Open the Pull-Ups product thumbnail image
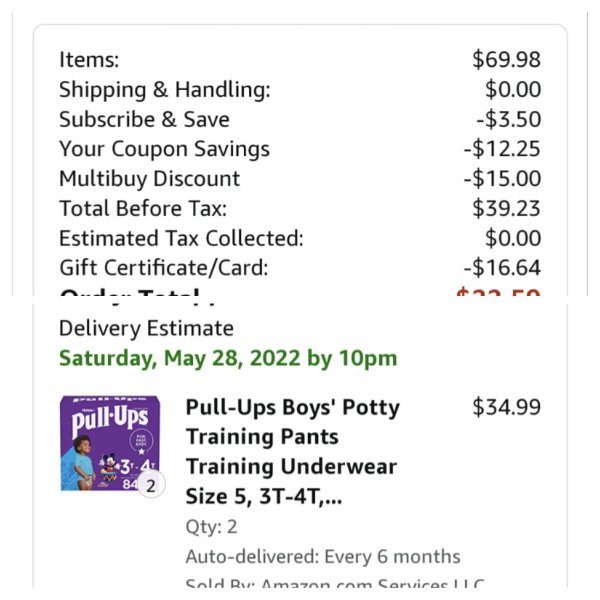Image resolution: width=600 pixels, height=600 pixels. point(110,443)
